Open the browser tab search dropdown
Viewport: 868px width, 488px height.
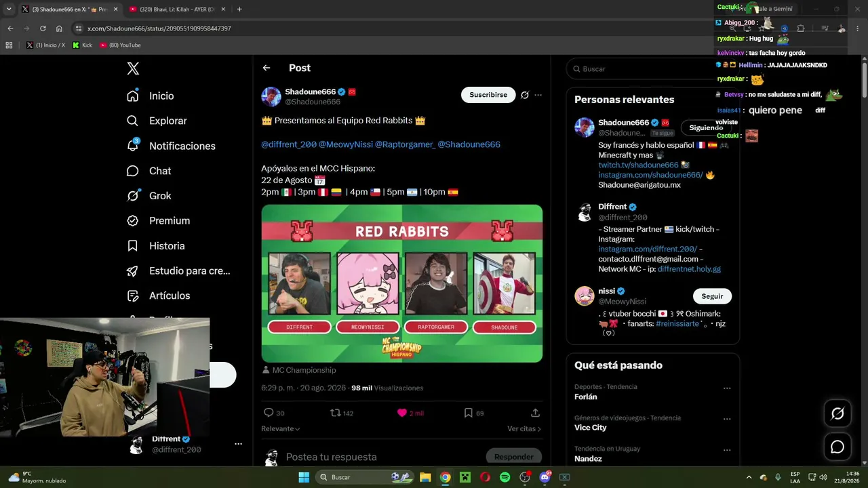(x=9, y=9)
